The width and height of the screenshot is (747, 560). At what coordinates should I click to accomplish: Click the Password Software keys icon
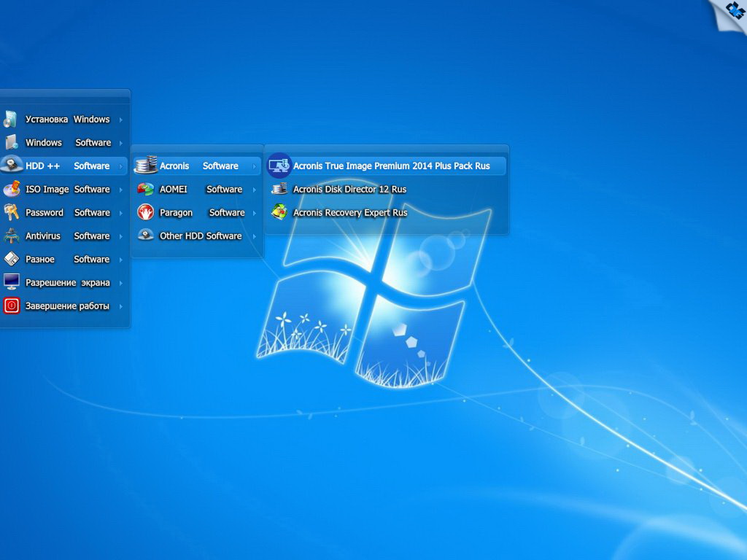[12, 212]
